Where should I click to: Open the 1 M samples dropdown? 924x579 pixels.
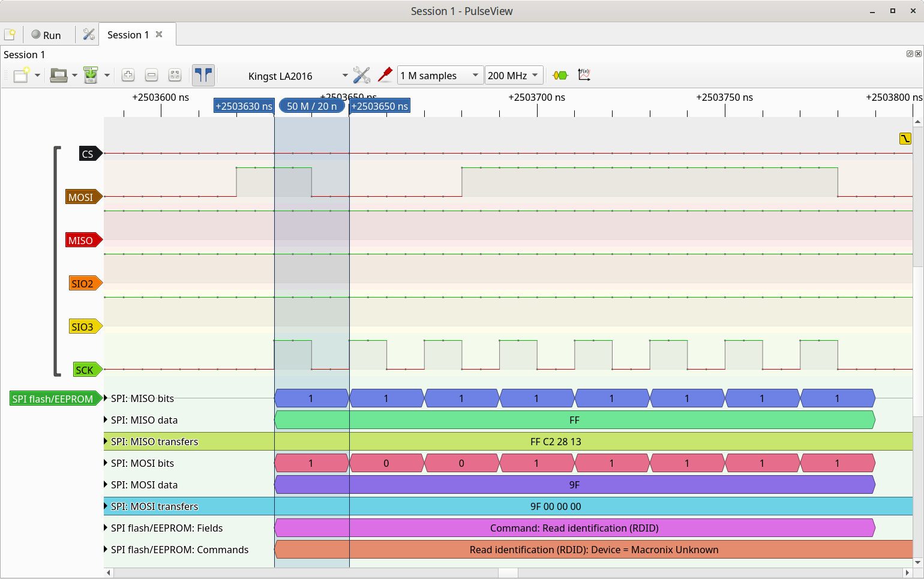coord(440,76)
